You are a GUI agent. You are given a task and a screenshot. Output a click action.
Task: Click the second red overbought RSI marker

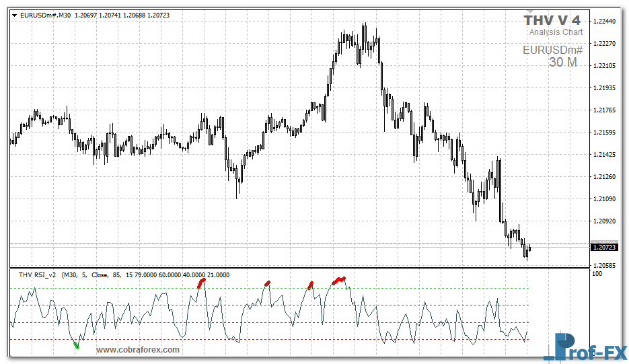pos(268,283)
